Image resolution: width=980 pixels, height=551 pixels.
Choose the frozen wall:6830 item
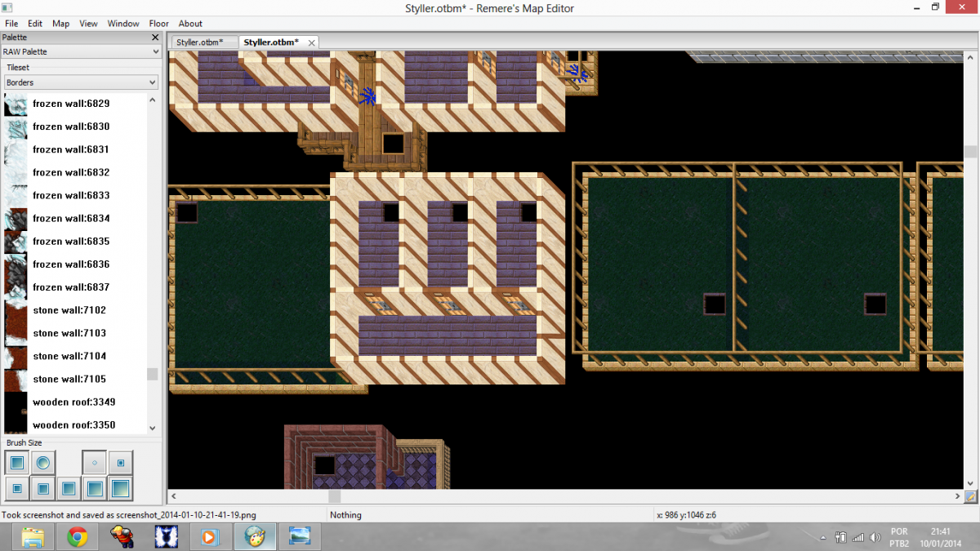tap(75, 127)
